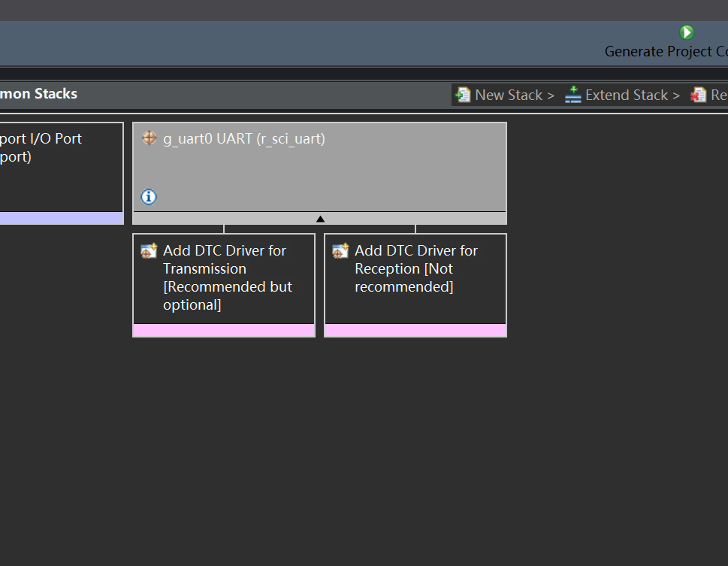Click the Add DTC Transmission driver icon
This screenshot has height=566, width=728.
pos(149,251)
